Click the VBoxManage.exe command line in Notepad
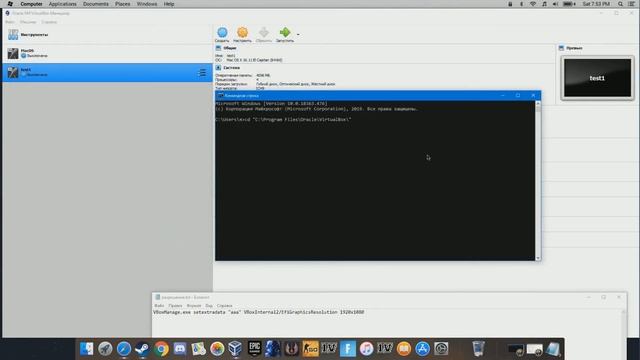The height and width of the screenshot is (360, 640). [258, 312]
